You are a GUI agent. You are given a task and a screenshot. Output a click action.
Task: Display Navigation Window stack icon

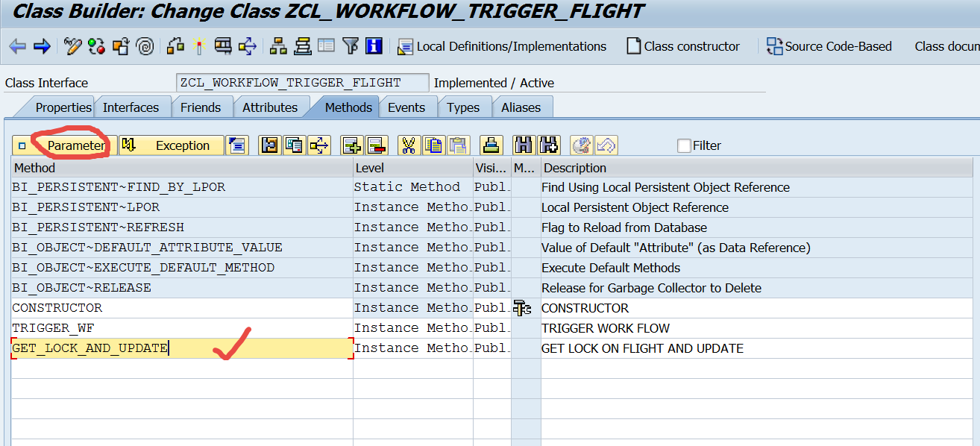coord(302,46)
